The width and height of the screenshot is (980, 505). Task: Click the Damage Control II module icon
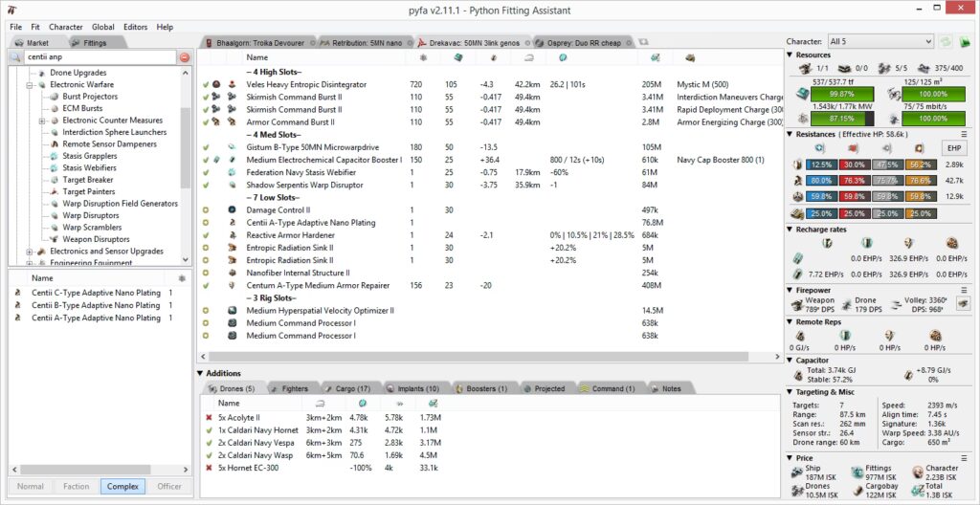(x=233, y=209)
